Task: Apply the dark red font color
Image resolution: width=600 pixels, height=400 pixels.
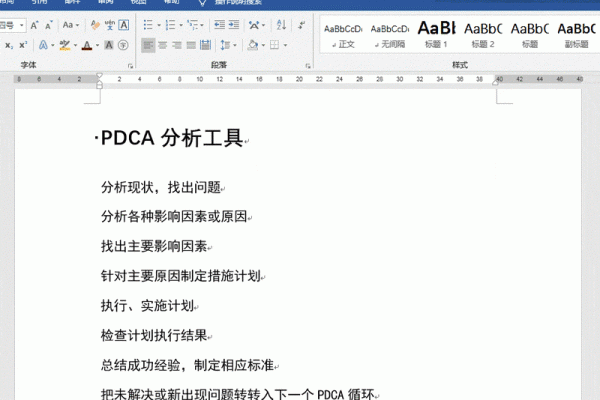Action: pyautogui.click(x=87, y=45)
